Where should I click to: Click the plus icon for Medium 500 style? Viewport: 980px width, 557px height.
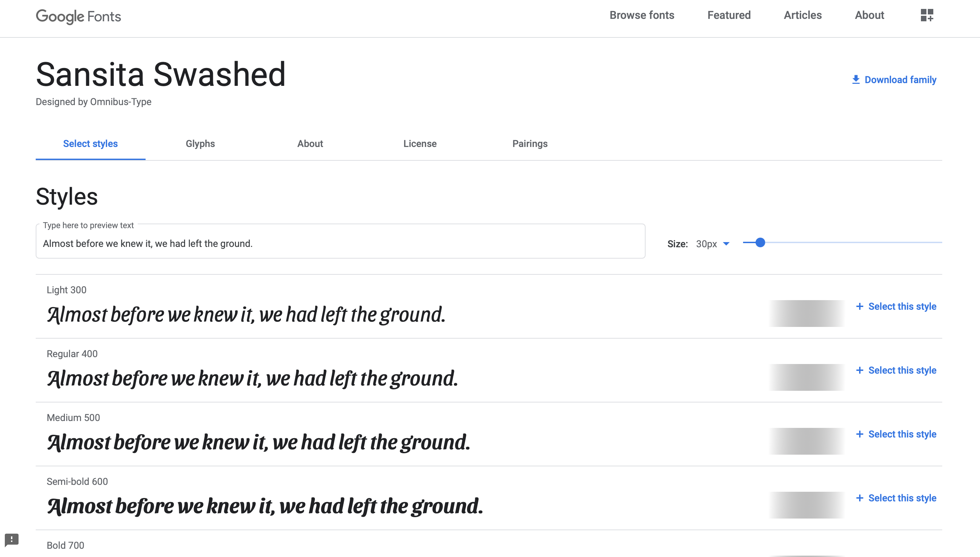[x=860, y=434]
